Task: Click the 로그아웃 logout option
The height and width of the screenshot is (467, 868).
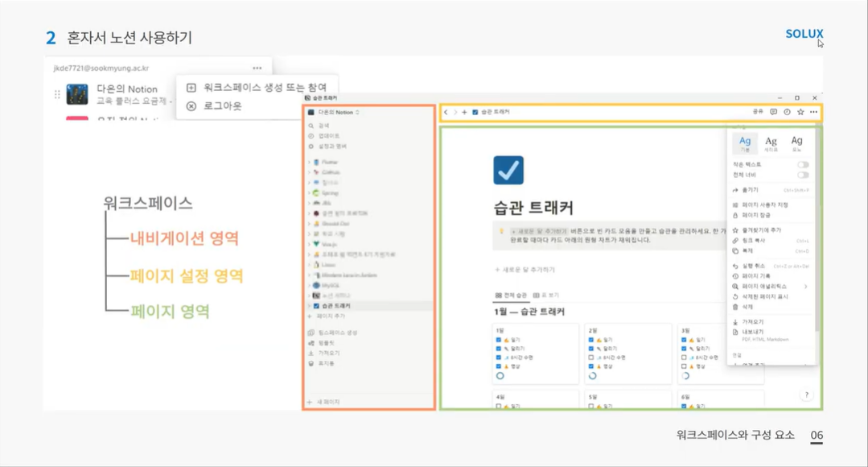Action: pyautogui.click(x=214, y=105)
